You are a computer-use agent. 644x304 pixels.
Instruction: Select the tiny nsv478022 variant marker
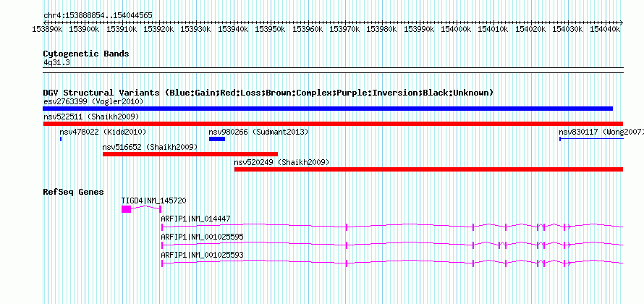point(61,139)
